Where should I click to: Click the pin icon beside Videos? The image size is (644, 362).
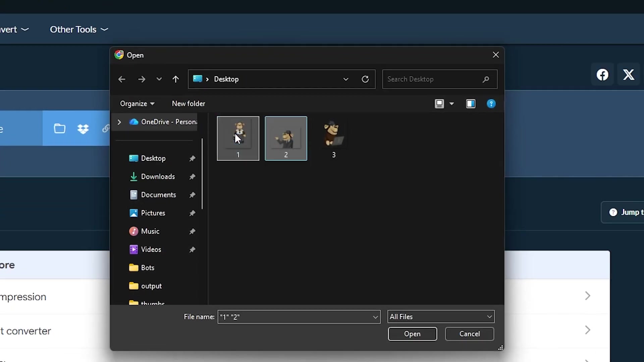(x=192, y=249)
